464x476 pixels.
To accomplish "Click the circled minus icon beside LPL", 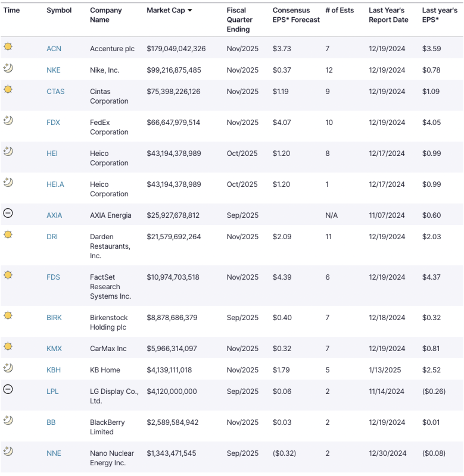I will (x=8, y=389).
